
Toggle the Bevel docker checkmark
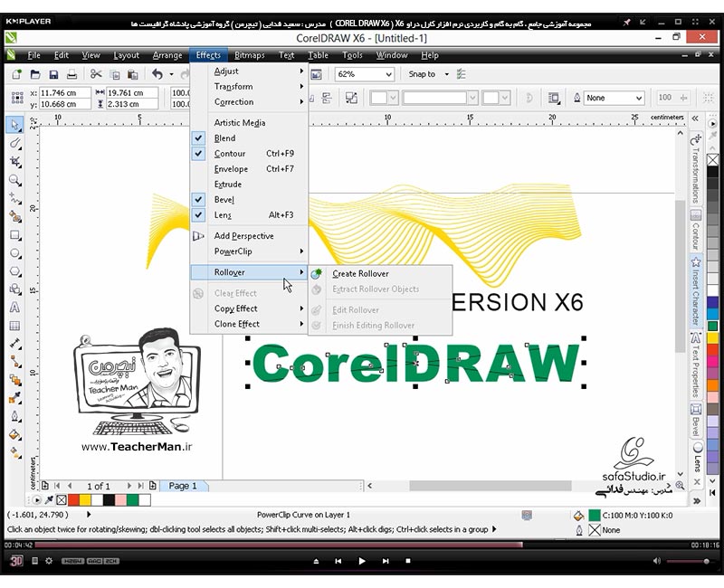pos(198,199)
